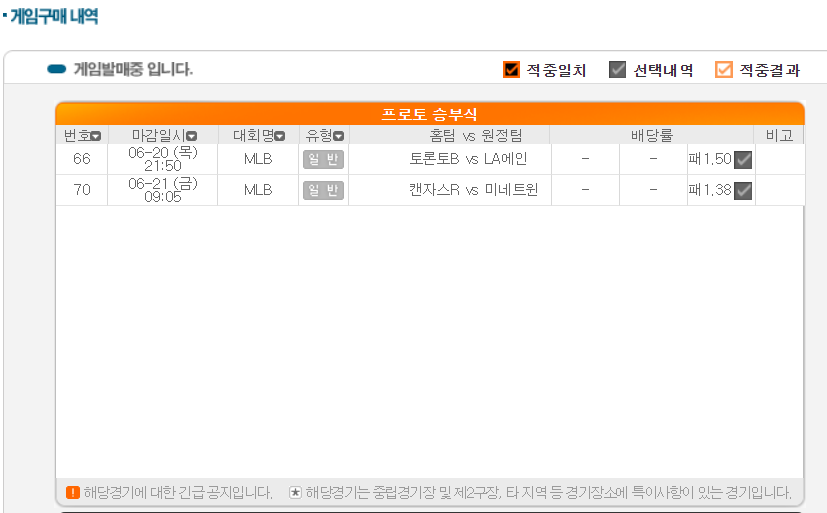The height and width of the screenshot is (513, 827).
Task: Expand the 대회명 column sort arrow
Action: 280,136
